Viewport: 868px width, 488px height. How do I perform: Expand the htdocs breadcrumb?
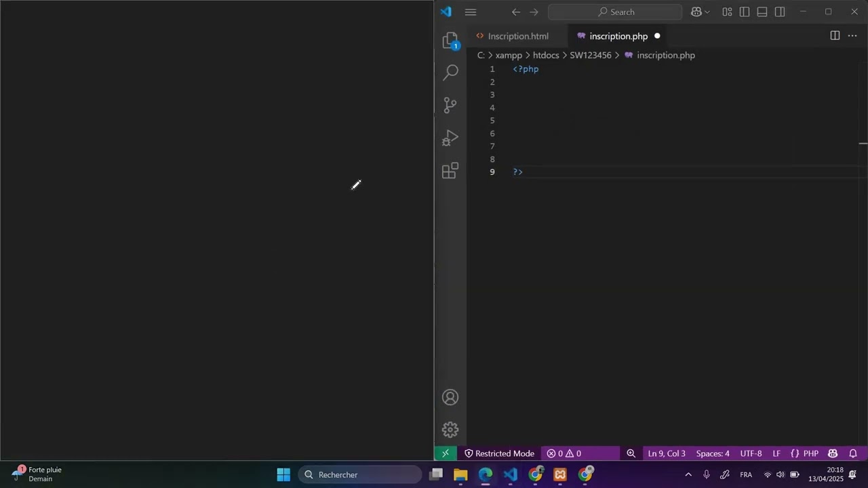pos(546,55)
